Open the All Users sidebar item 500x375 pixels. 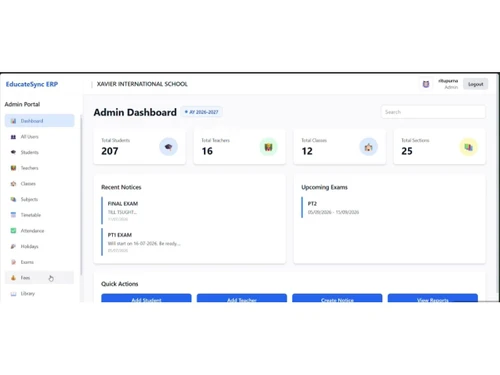[x=39, y=137]
